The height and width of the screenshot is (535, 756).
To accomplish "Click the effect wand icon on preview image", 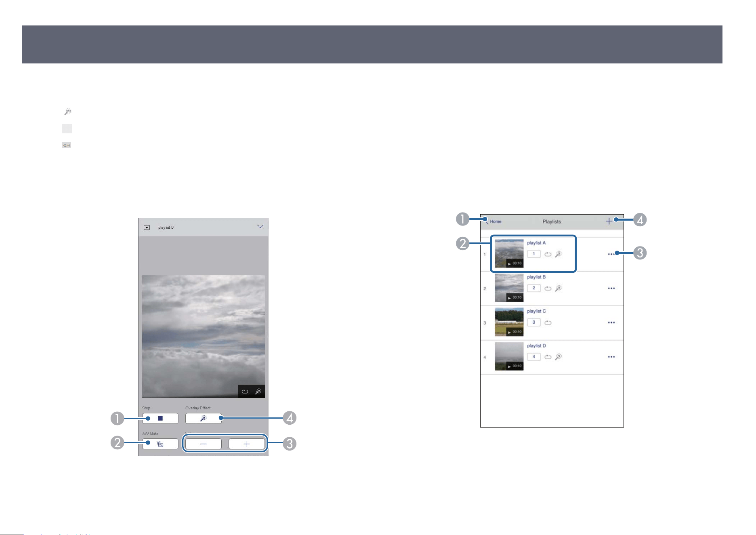I will (x=258, y=392).
